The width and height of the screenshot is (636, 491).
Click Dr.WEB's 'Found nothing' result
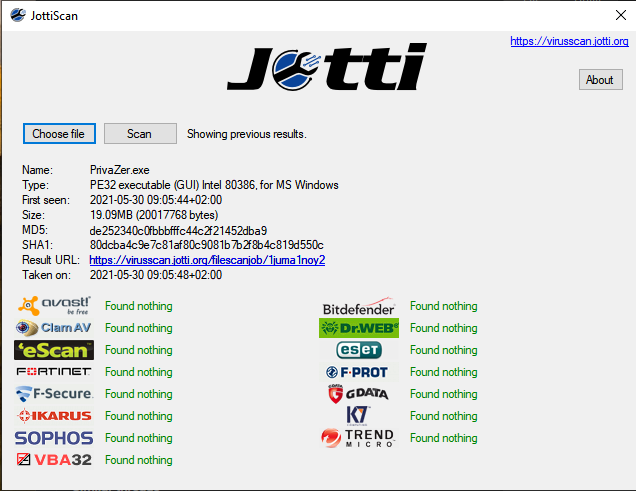point(444,328)
